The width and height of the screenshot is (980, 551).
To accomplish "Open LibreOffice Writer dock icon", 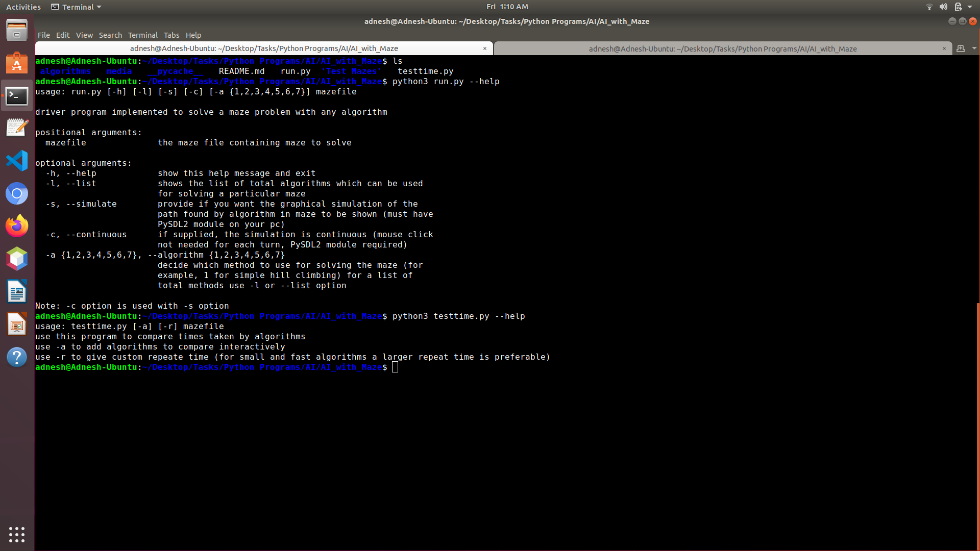I will click(17, 292).
